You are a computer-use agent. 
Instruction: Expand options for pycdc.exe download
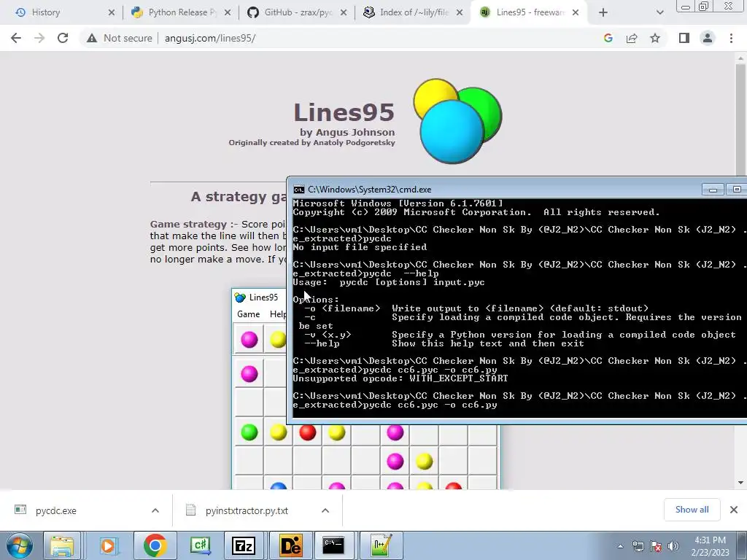coord(155,510)
